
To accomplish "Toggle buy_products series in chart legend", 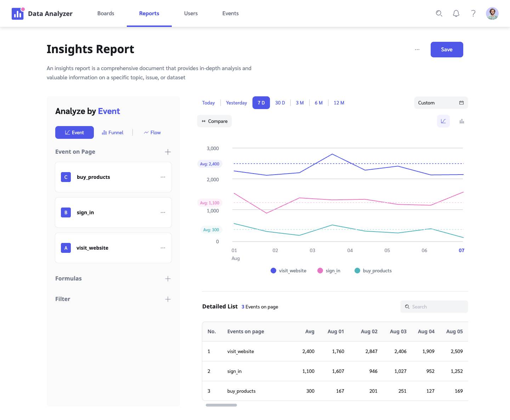I will point(373,271).
